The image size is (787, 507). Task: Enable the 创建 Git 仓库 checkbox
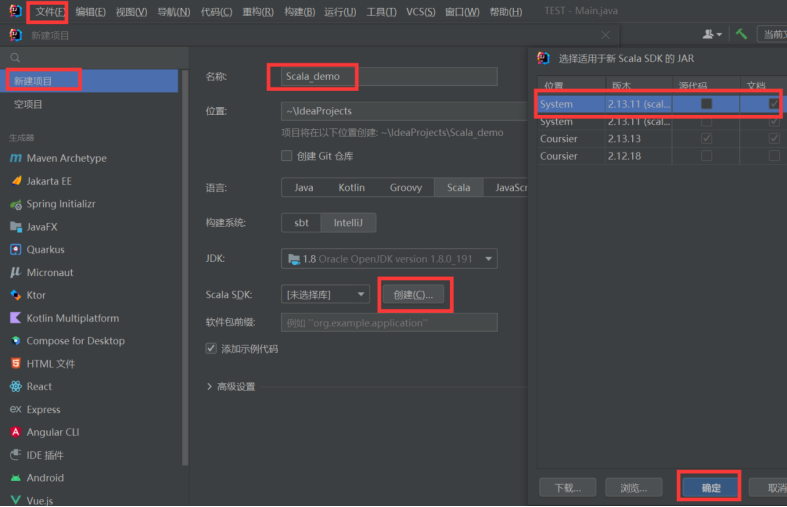(x=287, y=156)
